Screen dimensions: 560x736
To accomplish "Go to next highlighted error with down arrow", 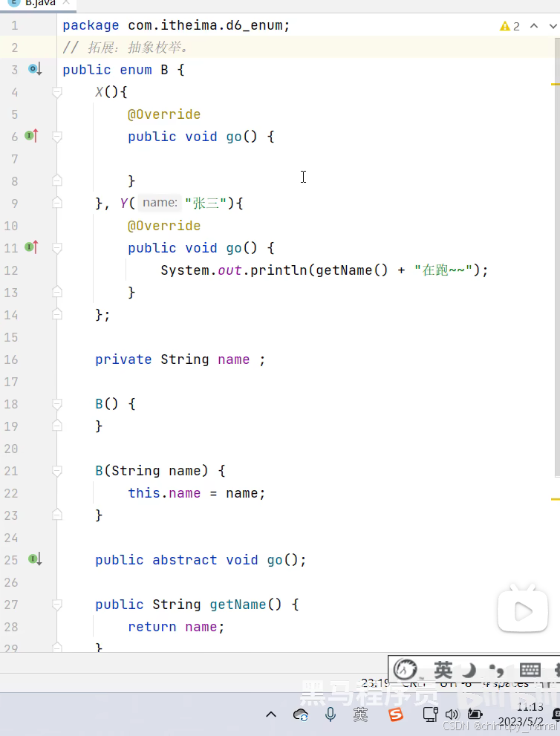I will [x=553, y=26].
